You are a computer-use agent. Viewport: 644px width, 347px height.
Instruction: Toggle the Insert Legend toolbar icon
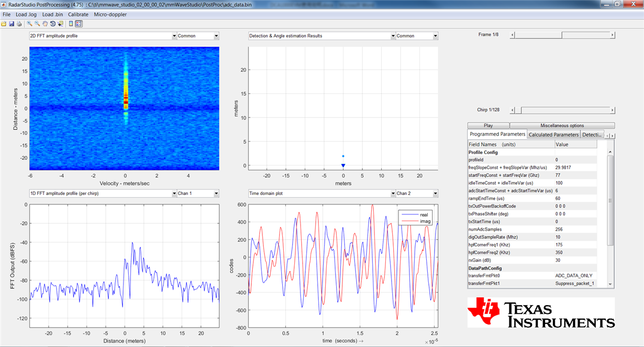[x=79, y=24]
